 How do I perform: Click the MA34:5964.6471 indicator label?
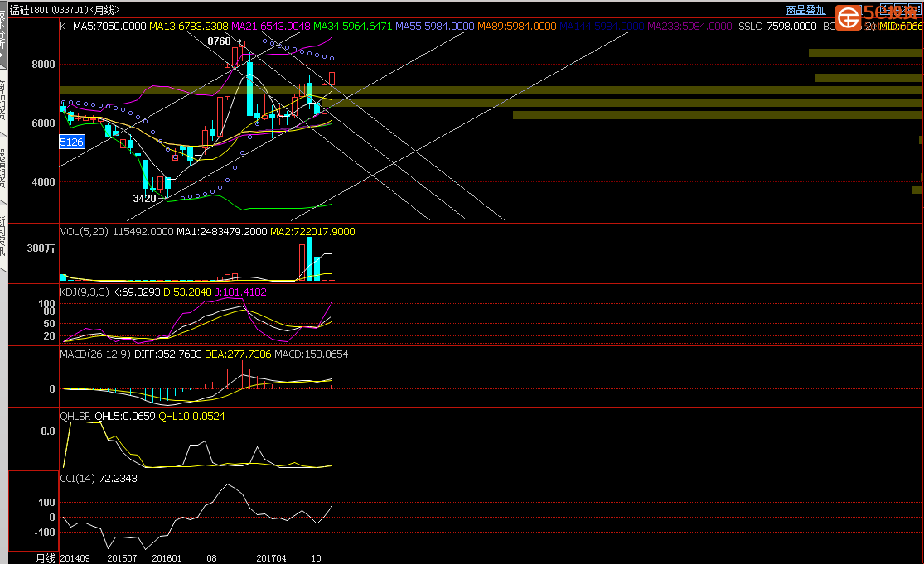352,27
